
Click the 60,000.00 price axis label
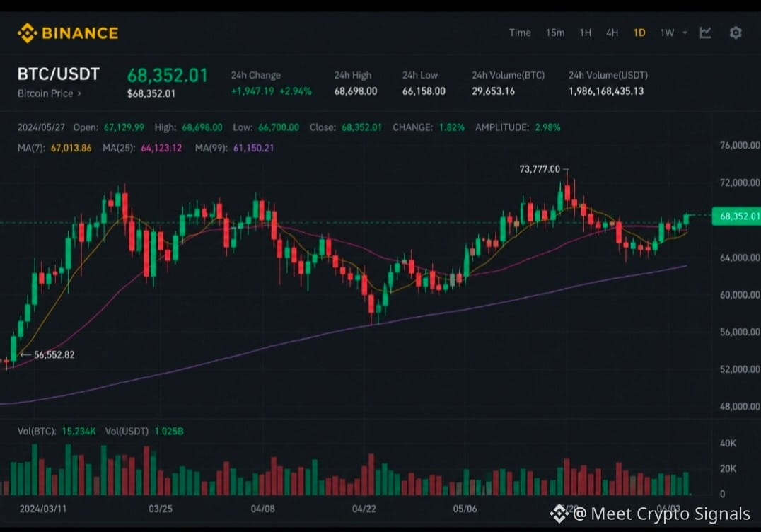[740, 294]
